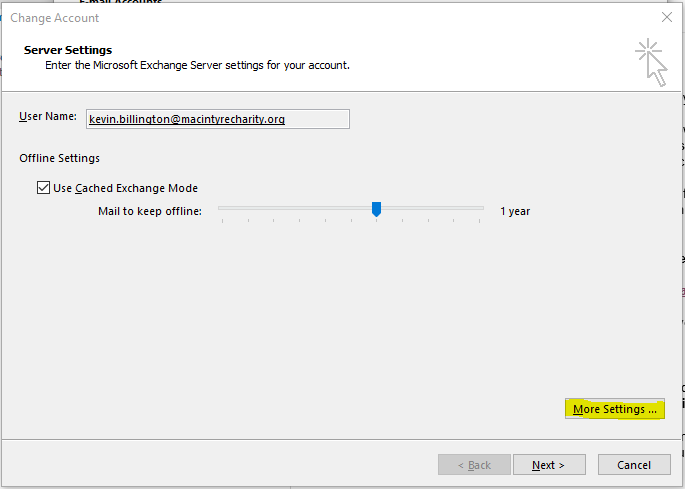Screen dimensions: 685x489
Task: Click the Offline Settings section label
Action: tap(59, 158)
